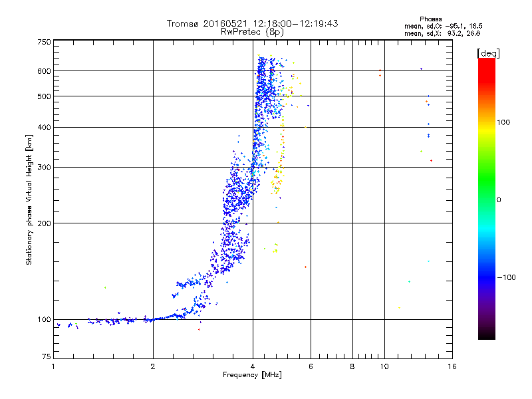The image size is (532, 399).
Task: Click the '[deg]' colorbar unit label
Action: pyautogui.click(x=488, y=53)
